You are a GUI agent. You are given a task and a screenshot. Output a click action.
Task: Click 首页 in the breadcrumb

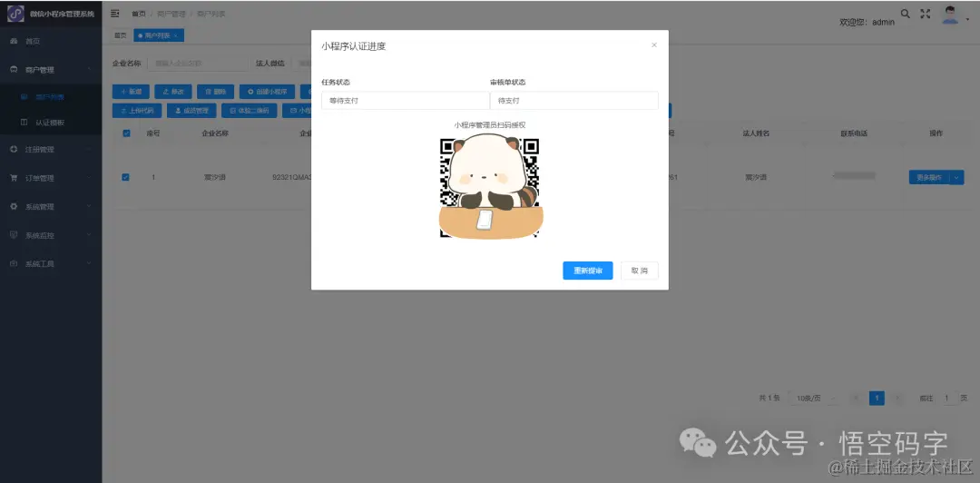tap(138, 13)
